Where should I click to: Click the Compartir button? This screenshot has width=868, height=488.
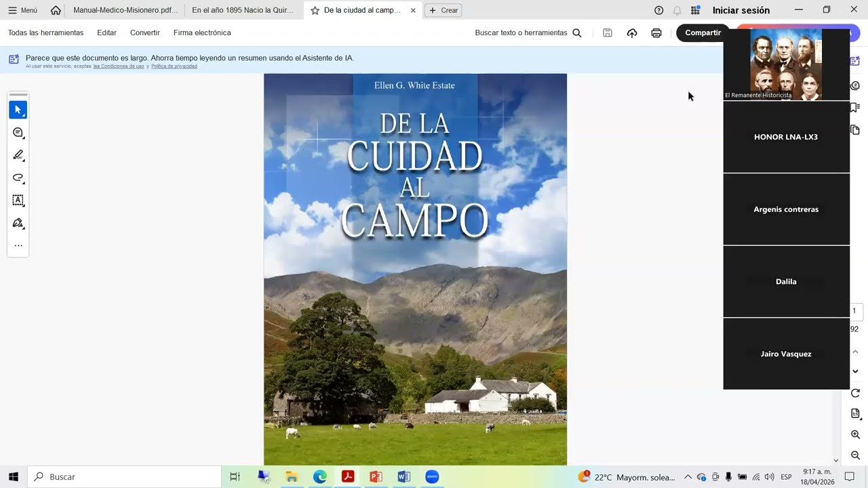click(703, 33)
